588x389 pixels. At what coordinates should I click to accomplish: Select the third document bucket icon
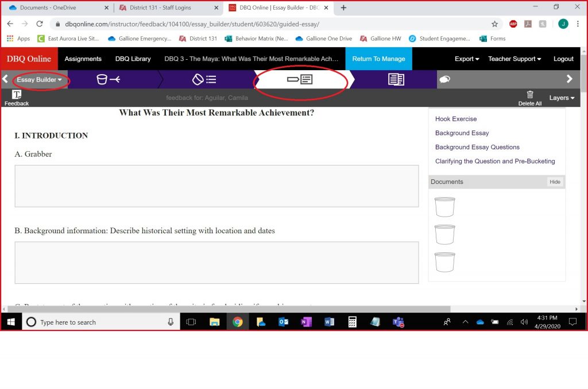[x=444, y=262]
